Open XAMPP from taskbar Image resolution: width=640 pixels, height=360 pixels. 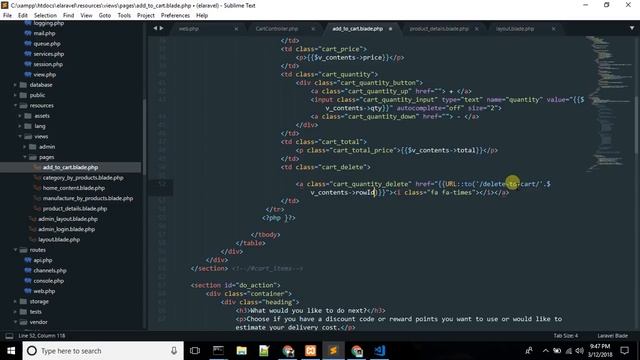(310, 351)
